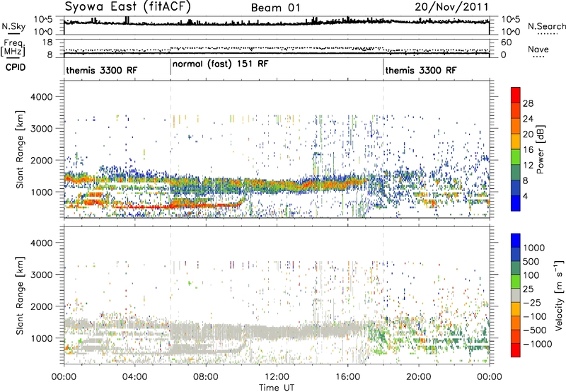This screenshot has width=566, height=392.
Task: Click the 'N.Sky' legend label
Action: pyautogui.click(x=13, y=26)
